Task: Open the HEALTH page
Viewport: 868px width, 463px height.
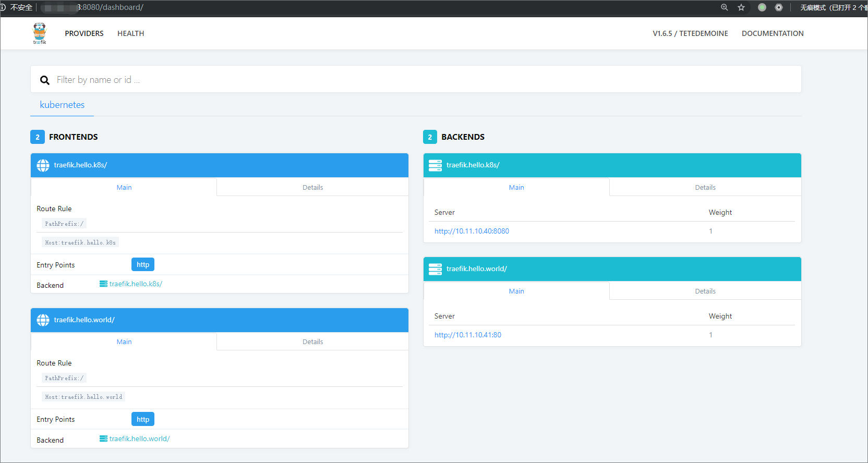Action: (130, 33)
